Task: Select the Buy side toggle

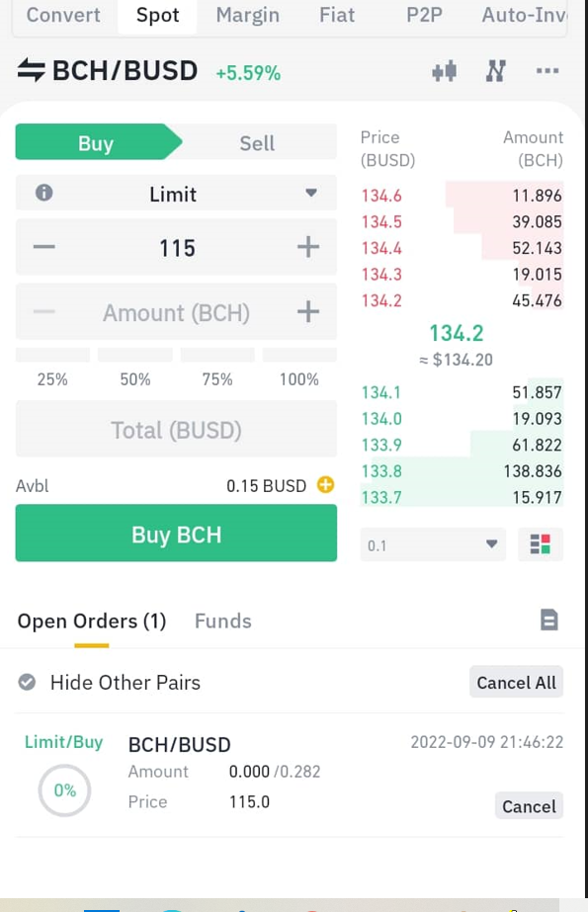Action: click(x=96, y=142)
